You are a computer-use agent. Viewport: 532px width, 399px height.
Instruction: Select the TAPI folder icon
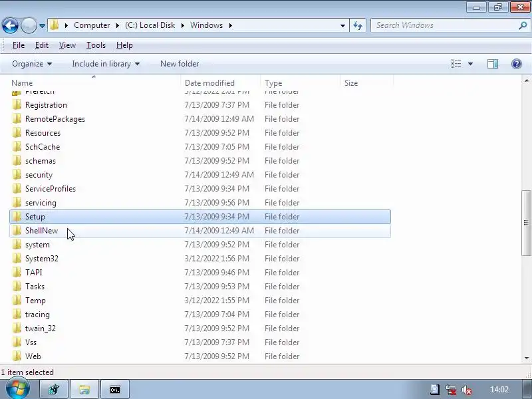[17, 273]
